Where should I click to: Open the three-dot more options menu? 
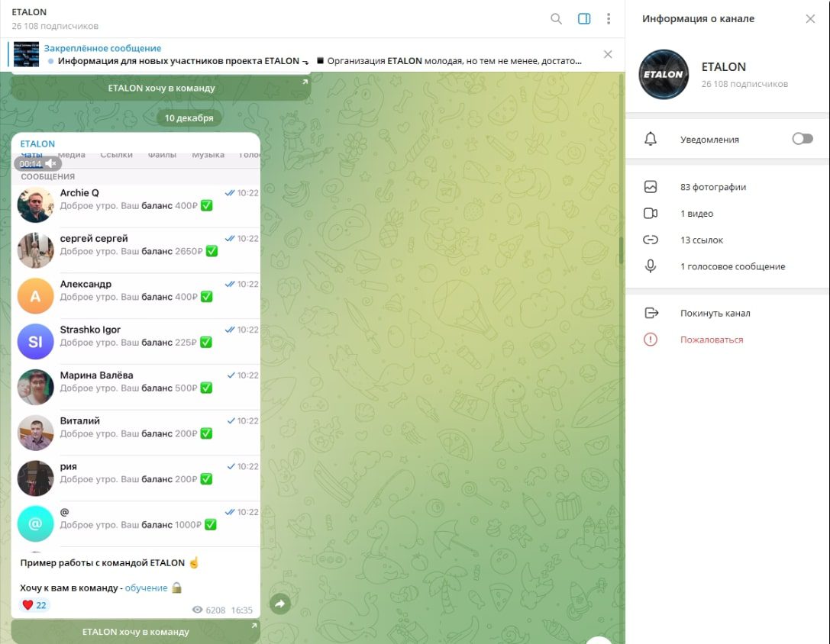(609, 19)
